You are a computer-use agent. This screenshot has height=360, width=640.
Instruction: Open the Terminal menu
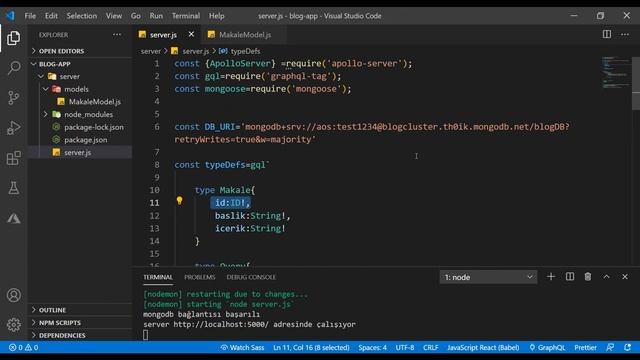186,16
